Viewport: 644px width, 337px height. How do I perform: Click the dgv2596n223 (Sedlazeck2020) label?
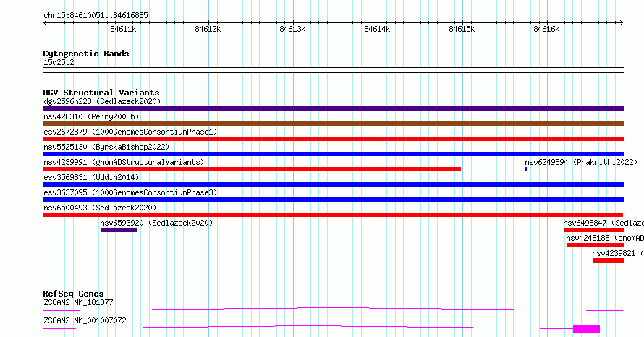tap(102, 101)
